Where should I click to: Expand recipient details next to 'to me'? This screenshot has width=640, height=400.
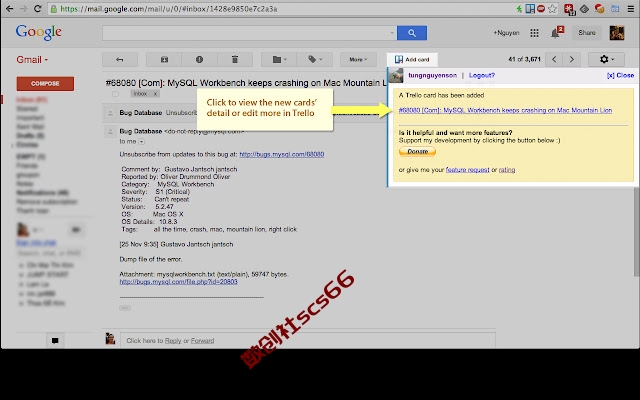(x=141, y=142)
